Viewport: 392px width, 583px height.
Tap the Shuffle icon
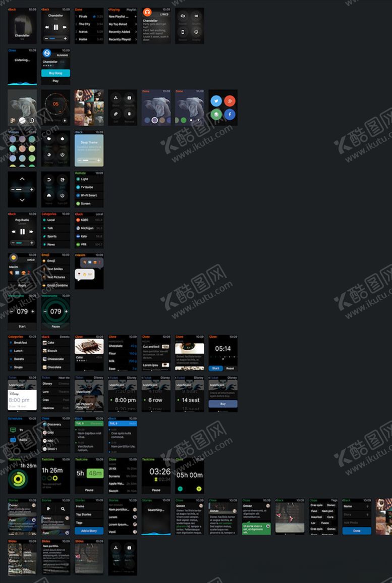point(196,17)
